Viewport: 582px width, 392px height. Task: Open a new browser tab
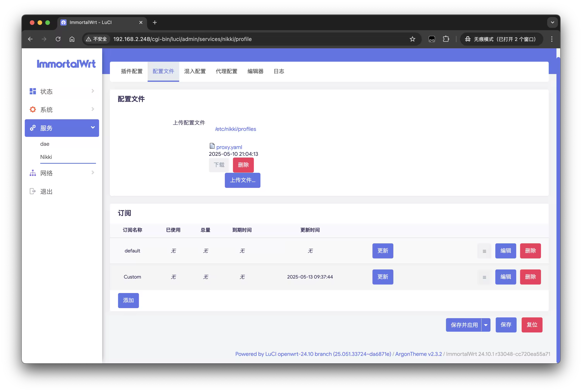(155, 22)
